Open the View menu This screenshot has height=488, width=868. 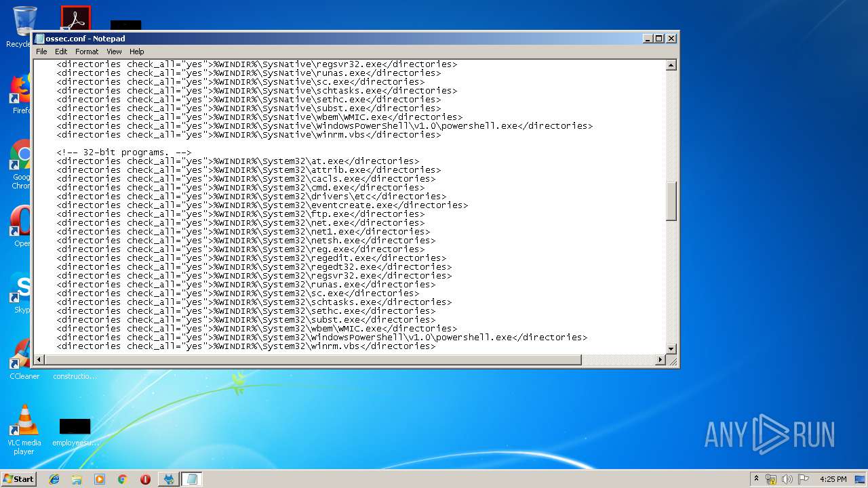114,52
